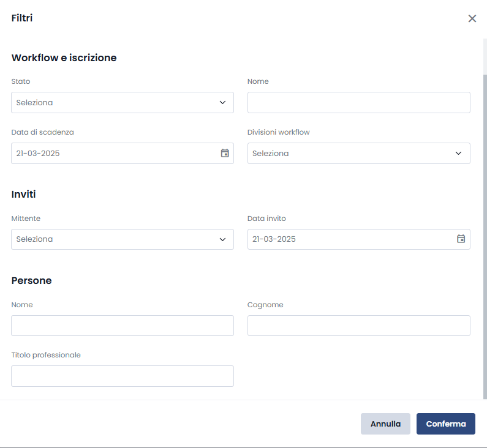The height and width of the screenshot is (448, 487).
Task: Click the Mittente field label
Action: coord(26,218)
